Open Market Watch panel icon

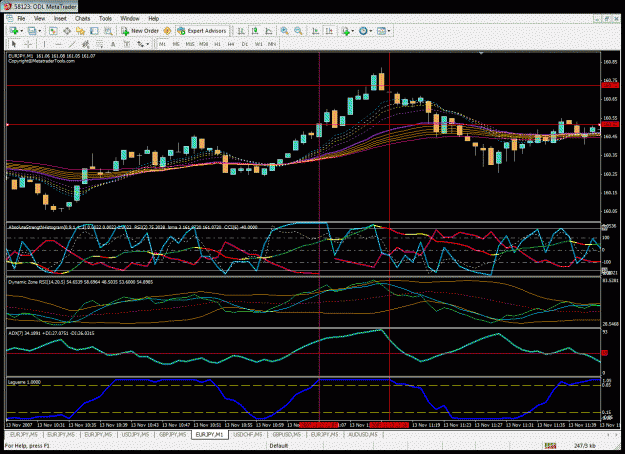[53, 31]
